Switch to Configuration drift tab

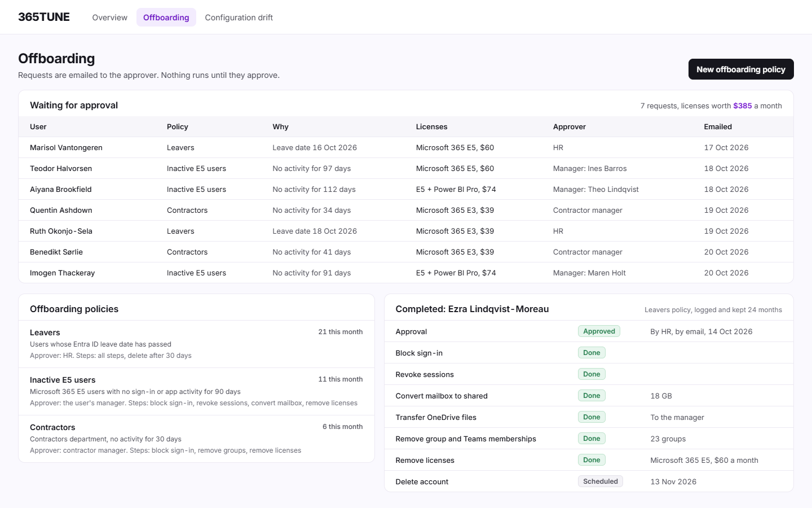[x=239, y=17]
